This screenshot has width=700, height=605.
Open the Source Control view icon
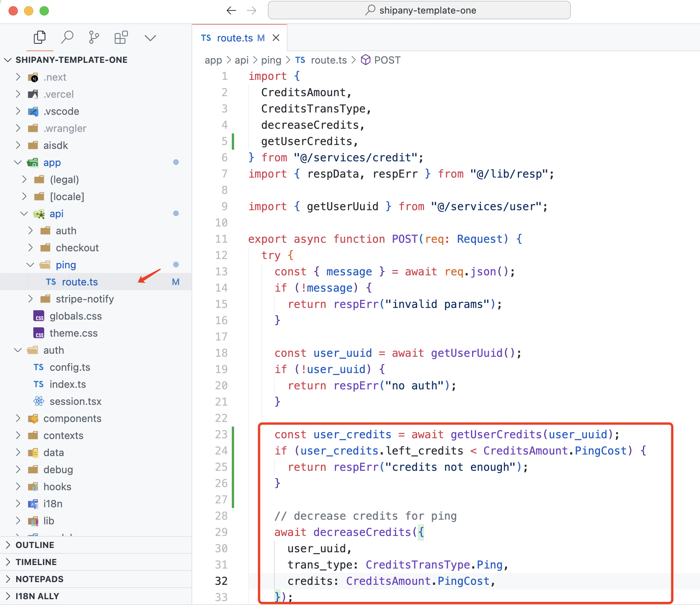[94, 38]
